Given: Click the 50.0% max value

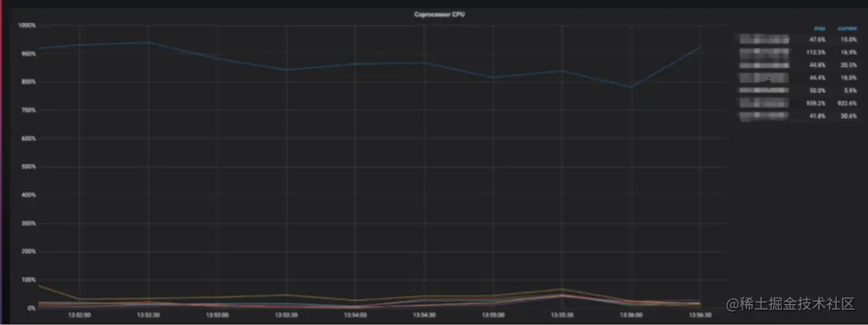Looking at the screenshot, I should [818, 90].
